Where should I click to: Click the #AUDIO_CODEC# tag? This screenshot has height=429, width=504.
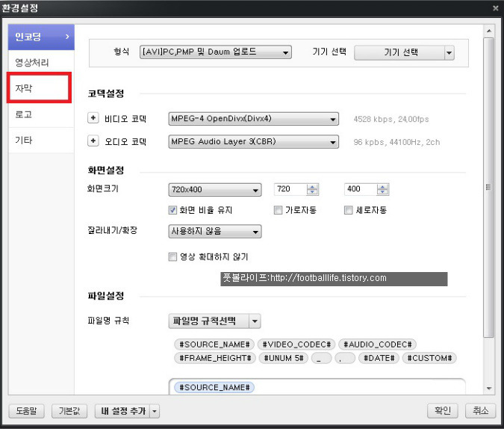[x=377, y=345]
